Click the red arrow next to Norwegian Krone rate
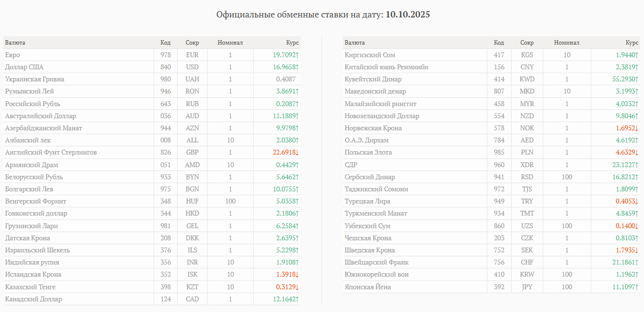 tap(637, 128)
